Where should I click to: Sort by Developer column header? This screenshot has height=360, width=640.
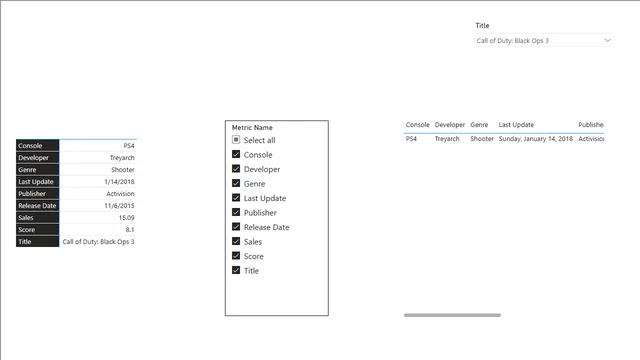point(449,125)
